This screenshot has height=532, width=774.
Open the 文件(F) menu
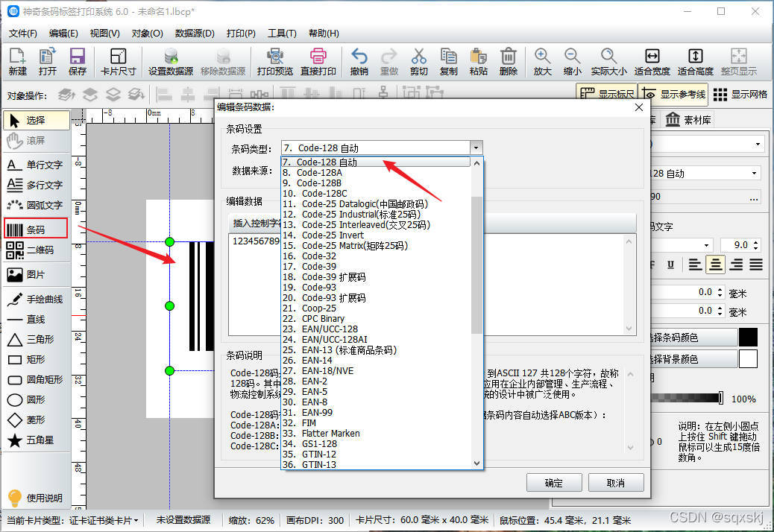pyautogui.click(x=22, y=33)
